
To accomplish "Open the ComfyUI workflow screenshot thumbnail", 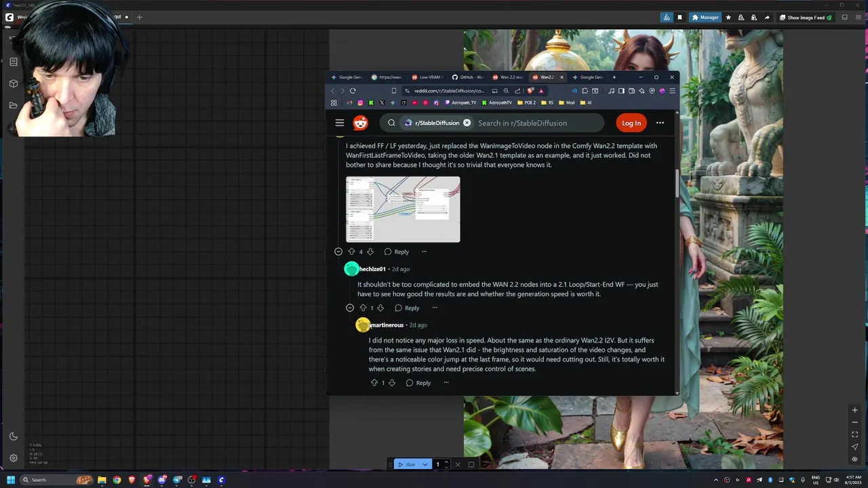I will point(403,209).
